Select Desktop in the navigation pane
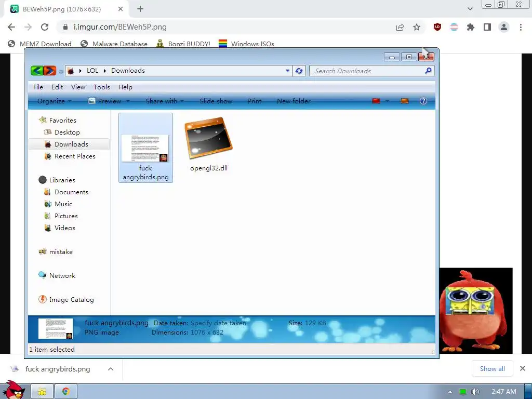The height and width of the screenshot is (399, 532). pyautogui.click(x=67, y=132)
